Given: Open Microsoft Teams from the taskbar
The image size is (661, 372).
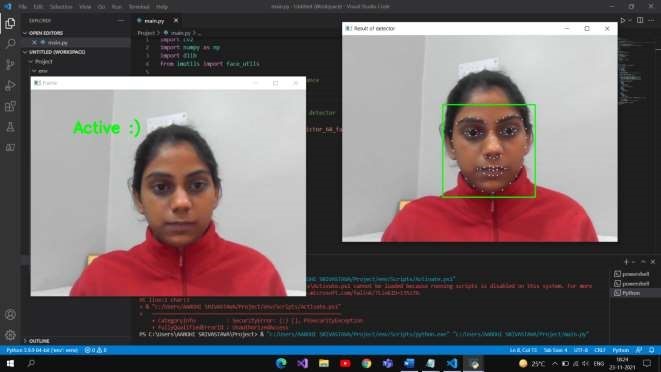Looking at the screenshot, I should pos(387,363).
